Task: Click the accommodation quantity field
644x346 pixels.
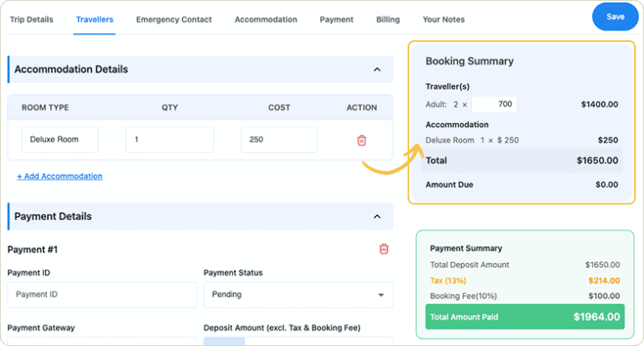Action: pyautogui.click(x=169, y=140)
